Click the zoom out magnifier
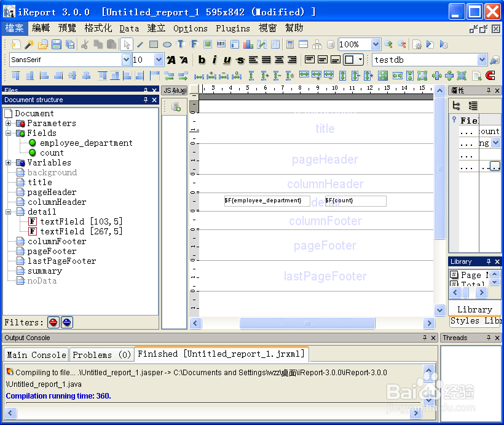This screenshot has height=425, width=504. [x=402, y=44]
